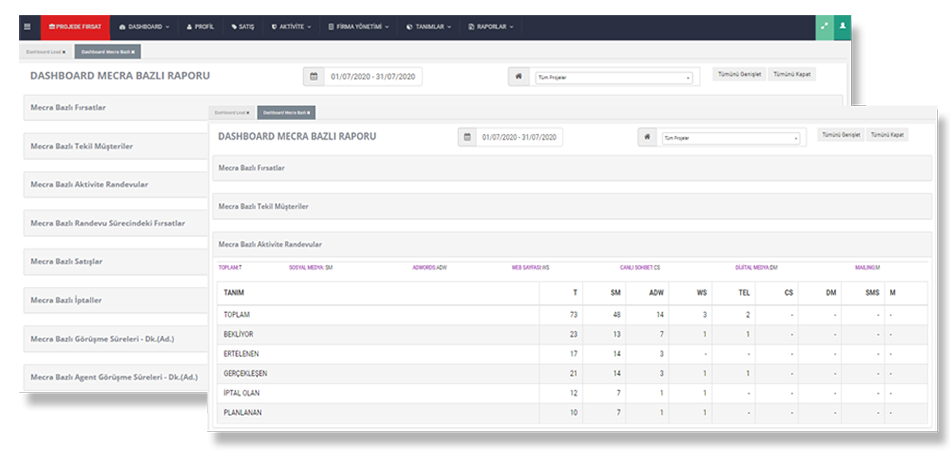Open the Tüm Projeler dropdown in the foreground panel
The width and height of the screenshot is (950, 464).
[730, 138]
